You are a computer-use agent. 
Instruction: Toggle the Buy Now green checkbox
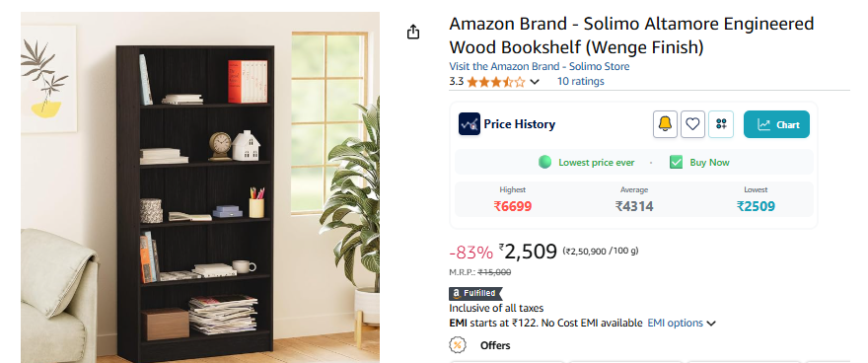tap(676, 162)
